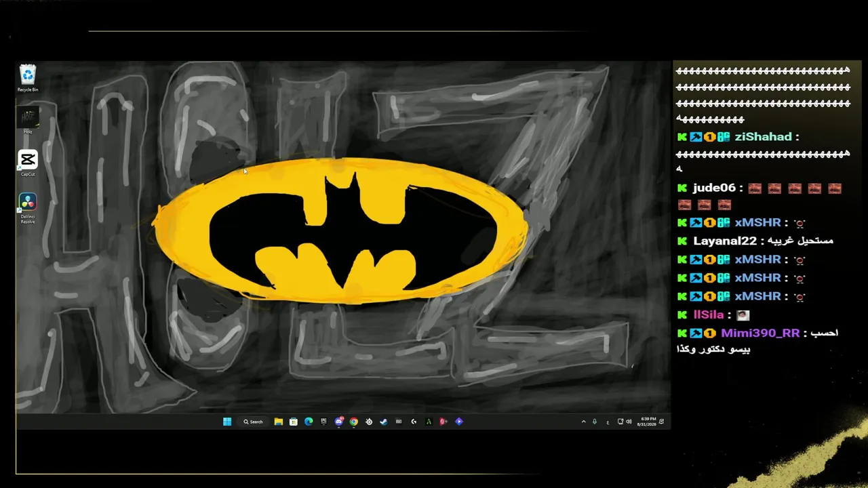Launch Microsoft Edge from the taskbar

(x=309, y=422)
